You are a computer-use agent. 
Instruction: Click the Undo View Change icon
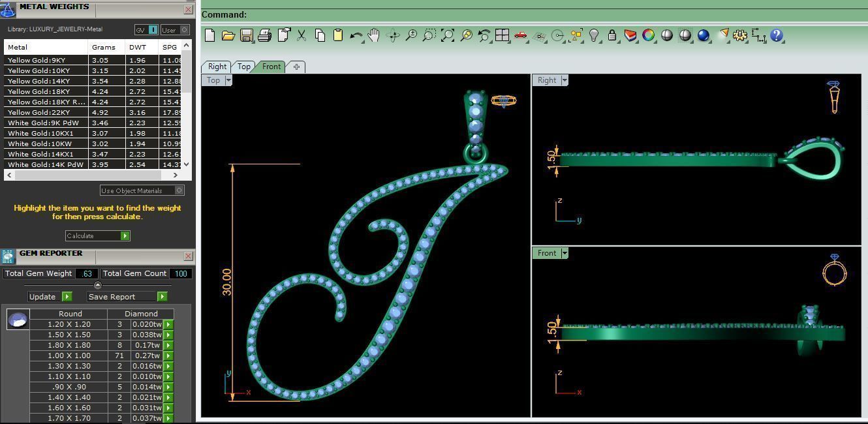tap(484, 35)
